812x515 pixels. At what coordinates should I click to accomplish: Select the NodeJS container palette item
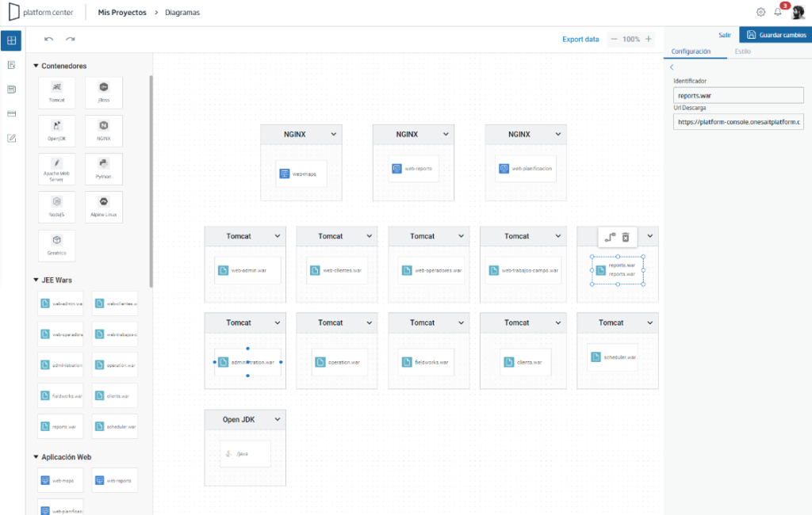(x=57, y=207)
